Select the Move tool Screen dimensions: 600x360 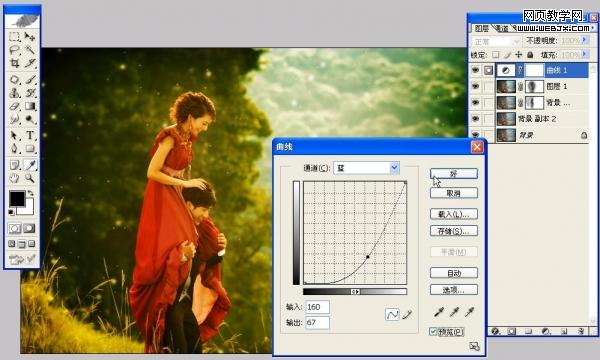click(x=29, y=36)
